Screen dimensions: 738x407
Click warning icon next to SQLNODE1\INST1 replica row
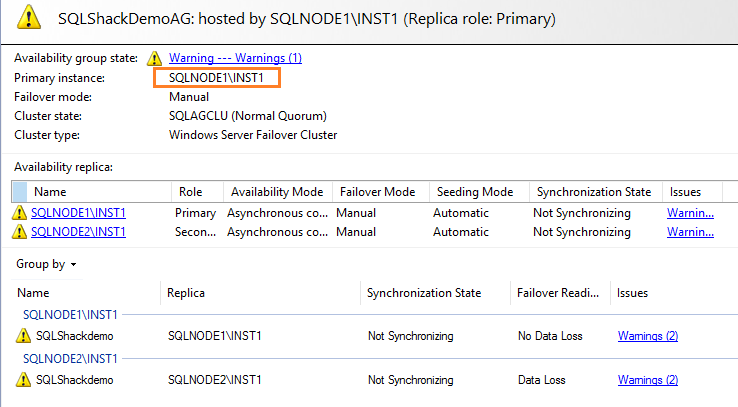tap(20, 213)
